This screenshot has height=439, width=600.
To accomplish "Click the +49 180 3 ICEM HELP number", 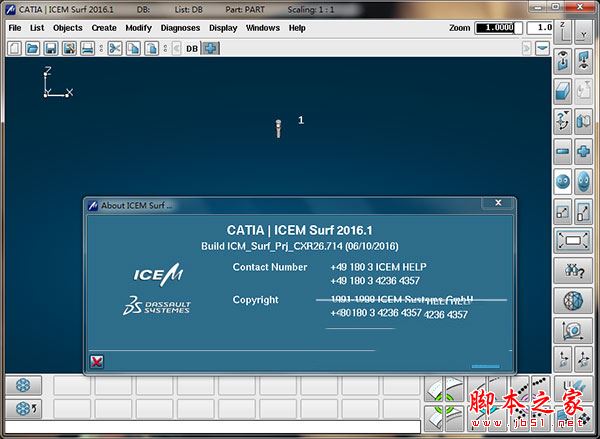I will point(378,267).
